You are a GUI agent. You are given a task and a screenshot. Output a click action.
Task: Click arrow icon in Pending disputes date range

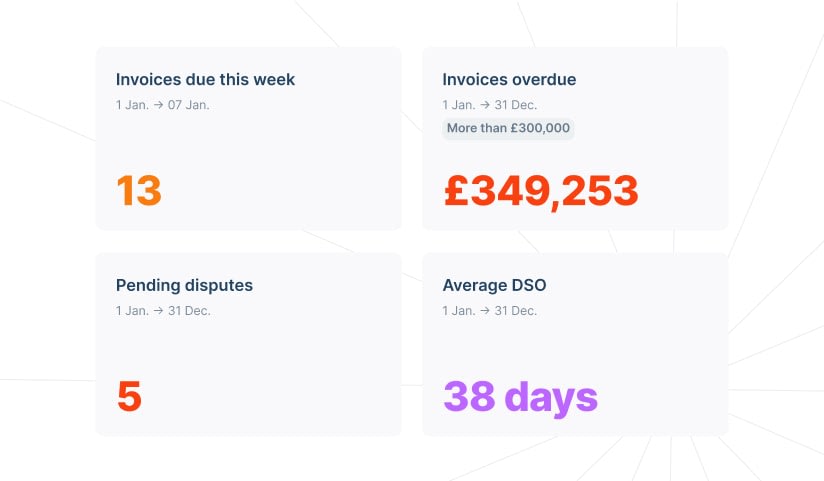pyautogui.click(x=159, y=311)
